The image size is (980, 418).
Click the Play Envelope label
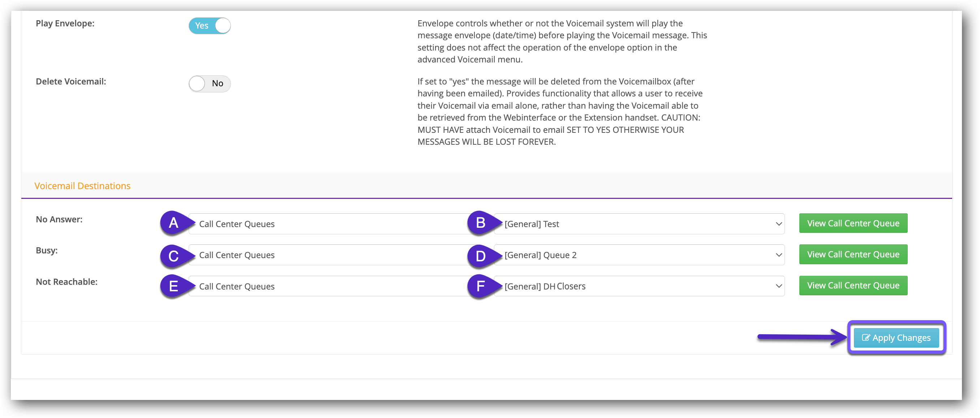65,23
